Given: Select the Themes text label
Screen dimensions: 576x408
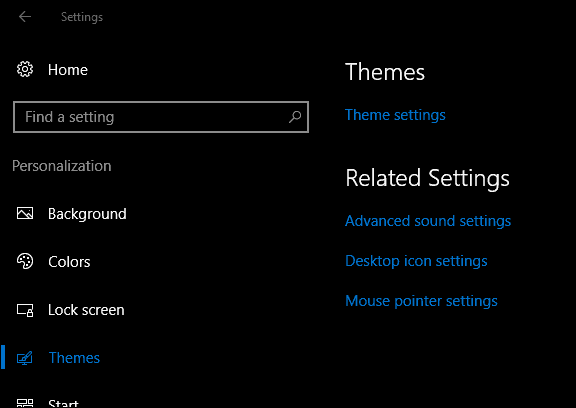Looking at the screenshot, I should 74,358.
